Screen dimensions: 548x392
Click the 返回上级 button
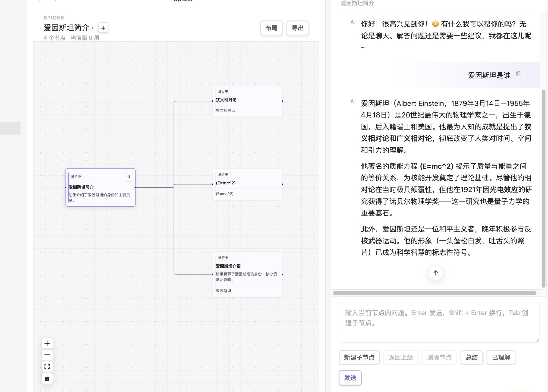click(401, 357)
